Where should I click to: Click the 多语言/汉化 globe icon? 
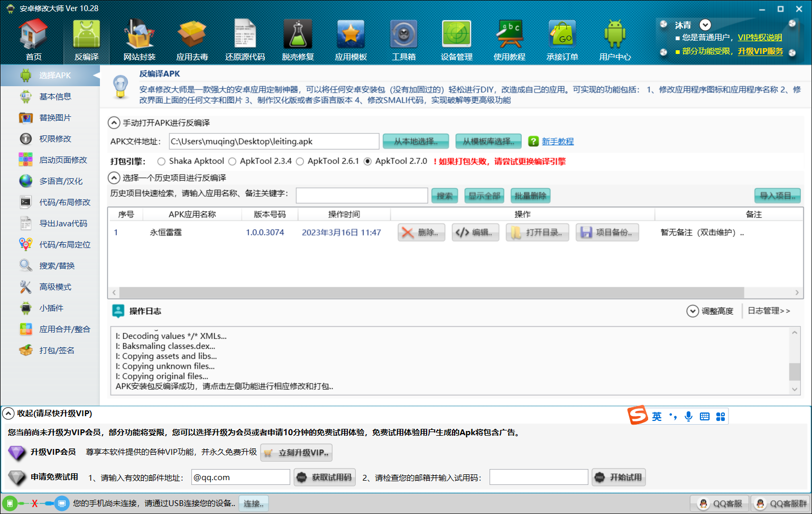tap(26, 181)
